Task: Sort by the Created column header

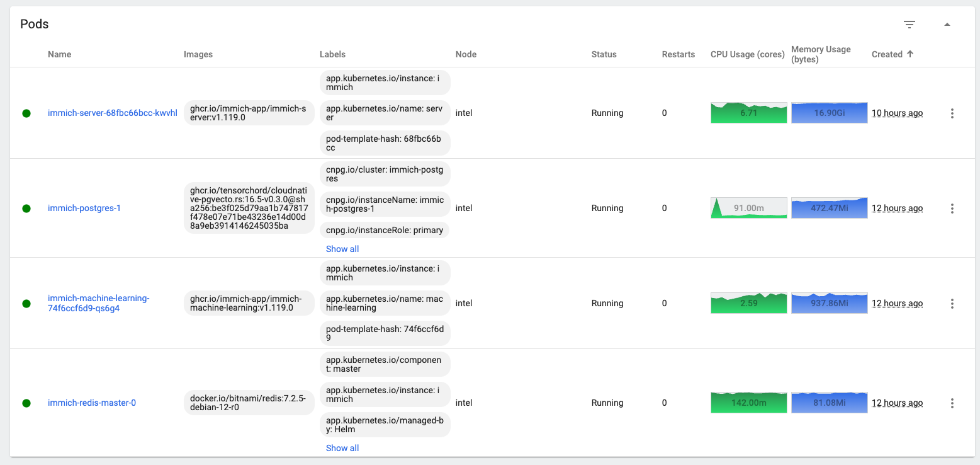Action: (x=893, y=54)
